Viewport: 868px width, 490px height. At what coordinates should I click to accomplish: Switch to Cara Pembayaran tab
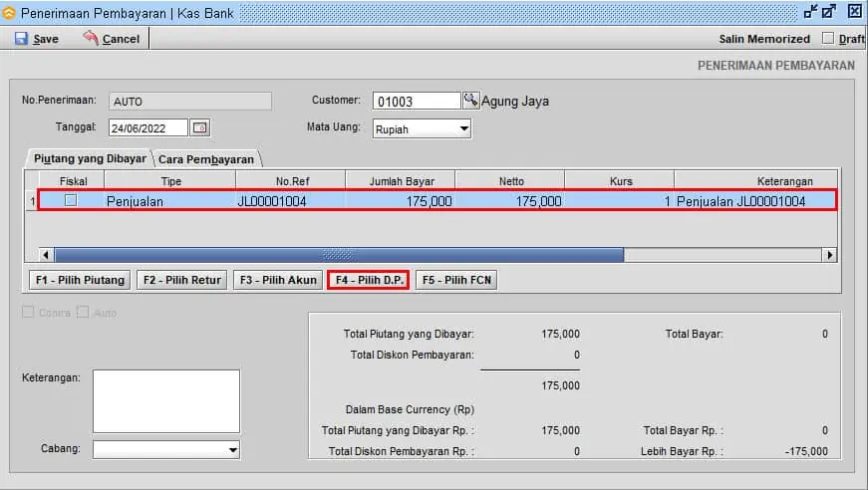[206, 159]
